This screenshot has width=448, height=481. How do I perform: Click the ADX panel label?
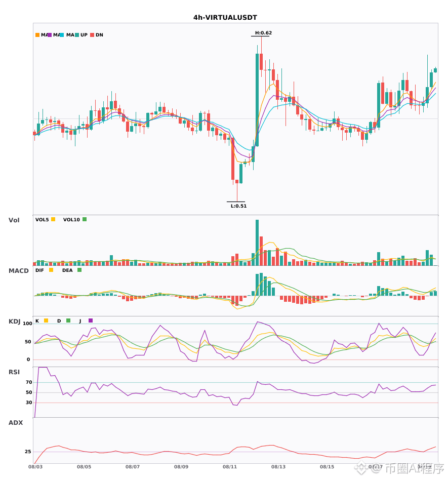click(x=16, y=423)
